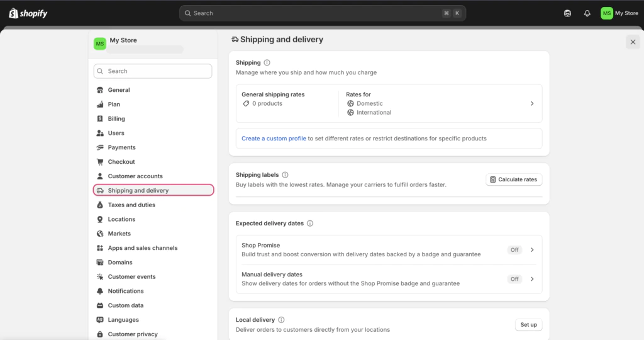Click the window icon next to Domains
The width and height of the screenshot is (644, 340).
[x=100, y=263]
